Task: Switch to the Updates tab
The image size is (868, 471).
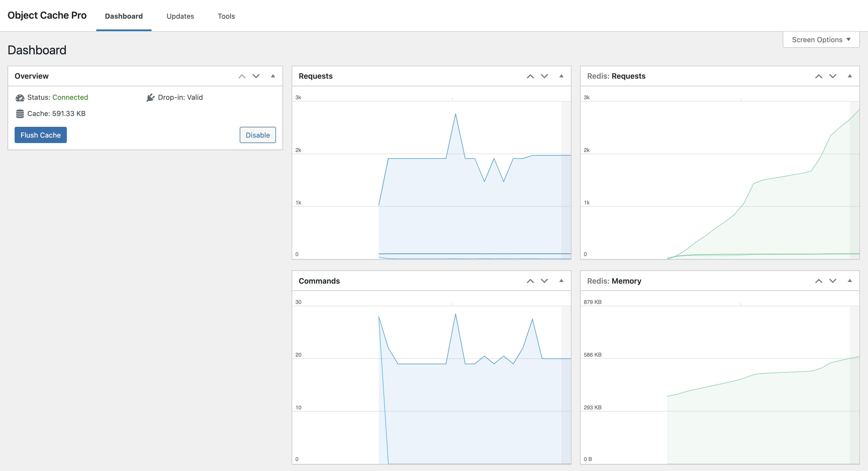Action: 180,16
